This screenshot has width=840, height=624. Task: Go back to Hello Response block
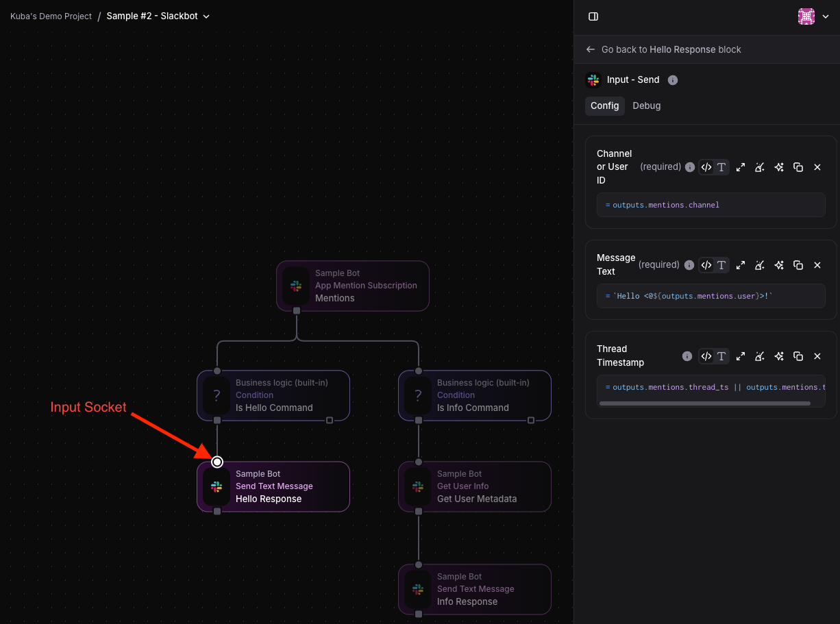(663, 49)
